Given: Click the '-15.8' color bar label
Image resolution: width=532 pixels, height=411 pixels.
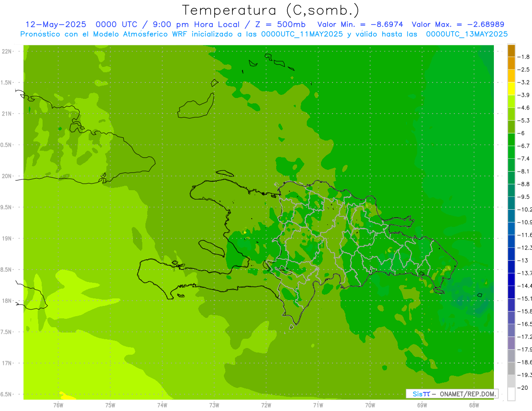Looking at the screenshot, I should (525, 311).
